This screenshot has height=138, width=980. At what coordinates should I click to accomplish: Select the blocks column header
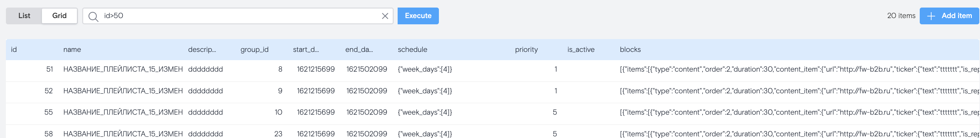(x=630, y=50)
